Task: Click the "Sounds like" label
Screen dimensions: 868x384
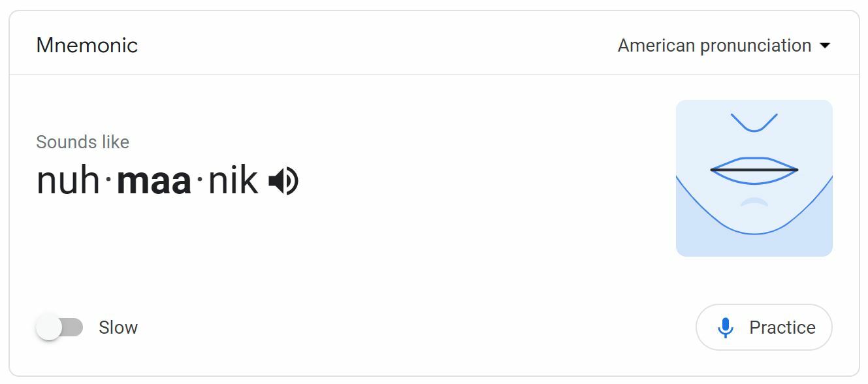Action: coord(82,142)
